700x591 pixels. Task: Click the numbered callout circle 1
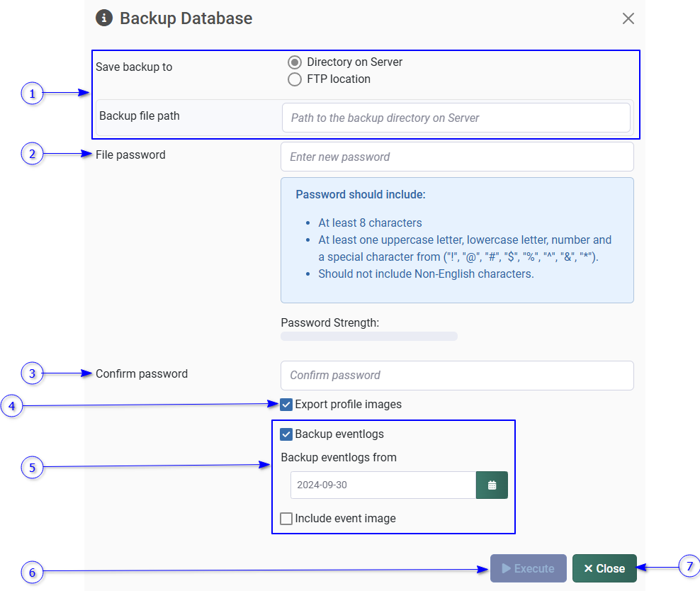32,94
